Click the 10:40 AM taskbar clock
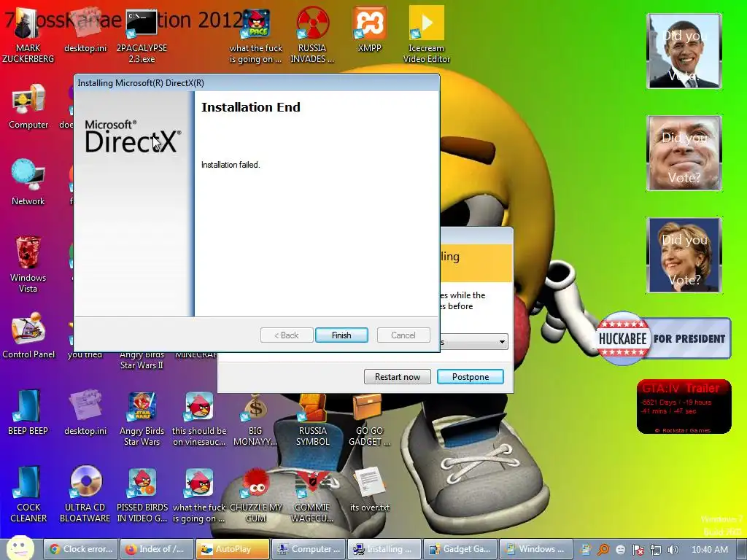Viewport: 747px width, 560px height. [x=709, y=550]
